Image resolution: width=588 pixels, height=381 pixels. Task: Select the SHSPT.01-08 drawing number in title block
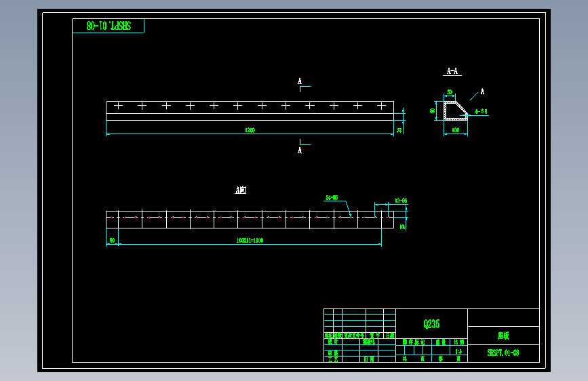(x=503, y=353)
